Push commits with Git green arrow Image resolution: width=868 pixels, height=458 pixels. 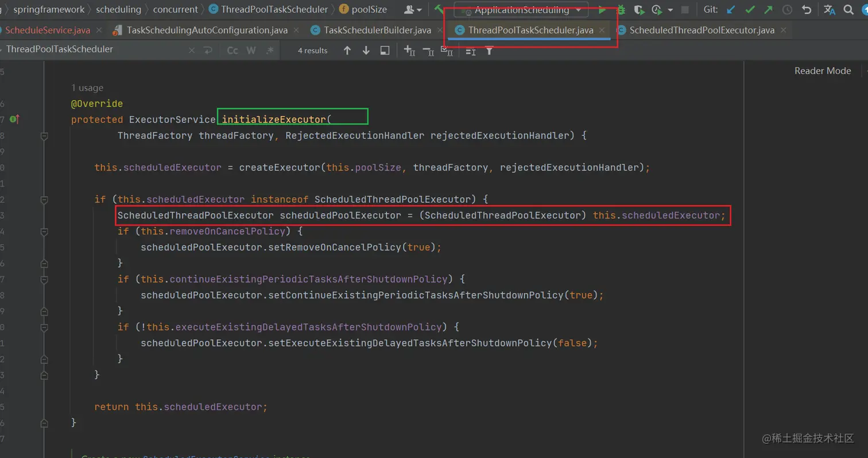(768, 10)
